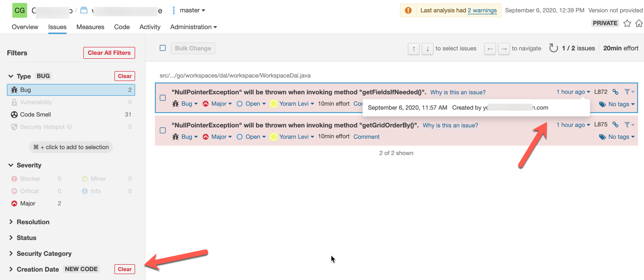The height and width of the screenshot is (280, 644).
Task: Click the CG project avatar swatch
Action: (x=19, y=10)
